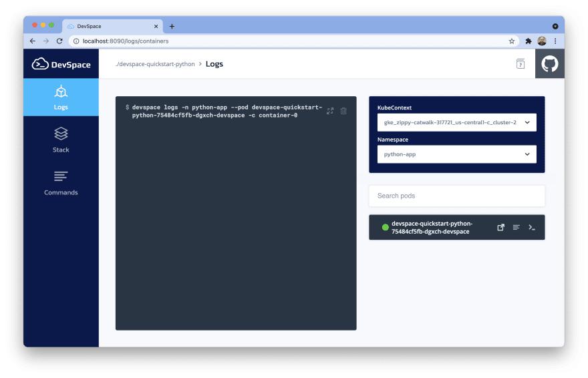
Task: Clear the terminal with trash icon
Action: (343, 111)
